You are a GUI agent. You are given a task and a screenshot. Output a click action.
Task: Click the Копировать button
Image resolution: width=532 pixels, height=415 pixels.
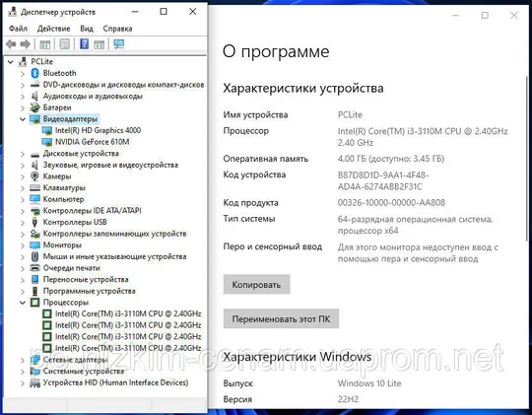256,284
